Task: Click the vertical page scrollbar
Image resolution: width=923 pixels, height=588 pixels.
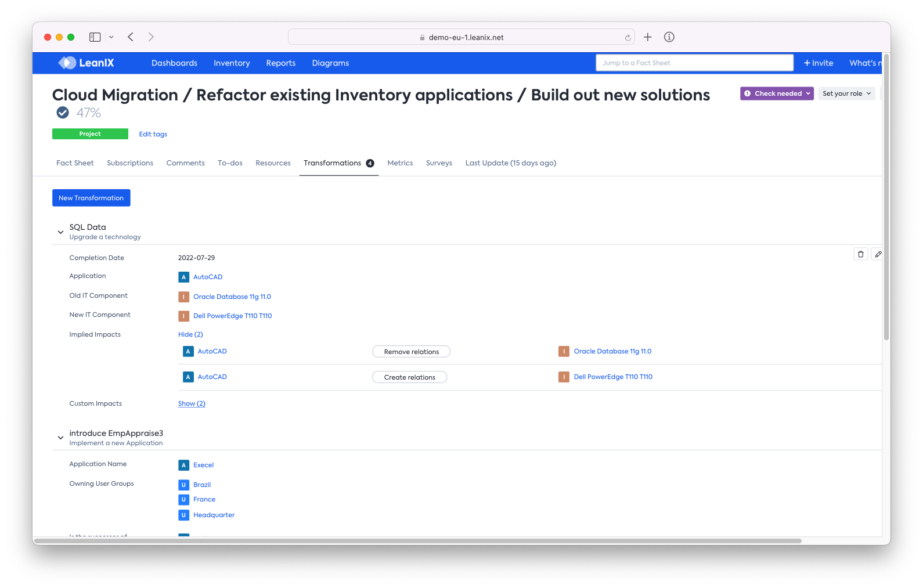Action: click(886, 197)
